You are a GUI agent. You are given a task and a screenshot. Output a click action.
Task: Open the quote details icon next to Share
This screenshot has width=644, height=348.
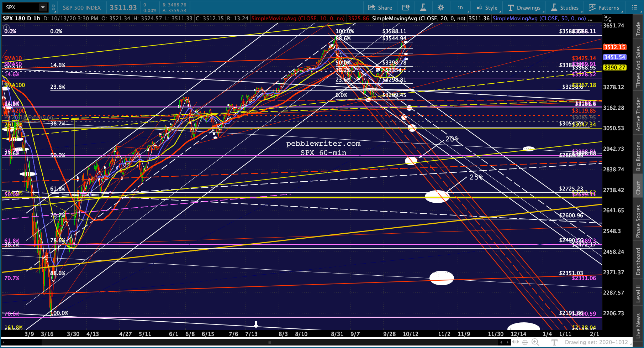tap(406, 7)
